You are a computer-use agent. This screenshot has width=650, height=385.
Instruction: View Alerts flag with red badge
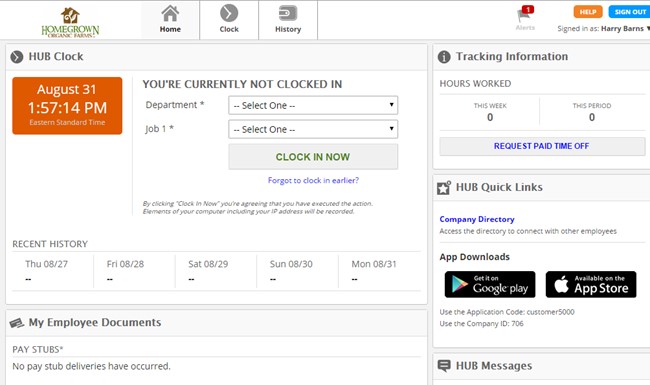(525, 14)
